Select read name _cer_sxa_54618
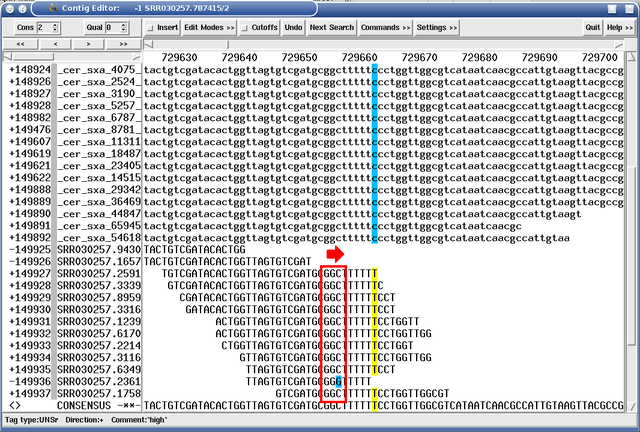This screenshot has height=432, width=640. [98, 238]
